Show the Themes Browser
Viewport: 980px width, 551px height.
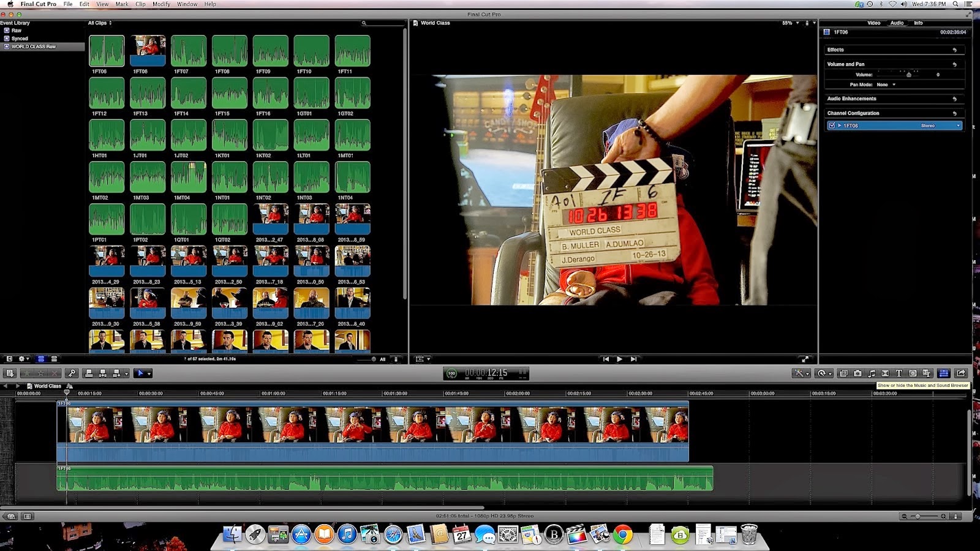pos(927,373)
